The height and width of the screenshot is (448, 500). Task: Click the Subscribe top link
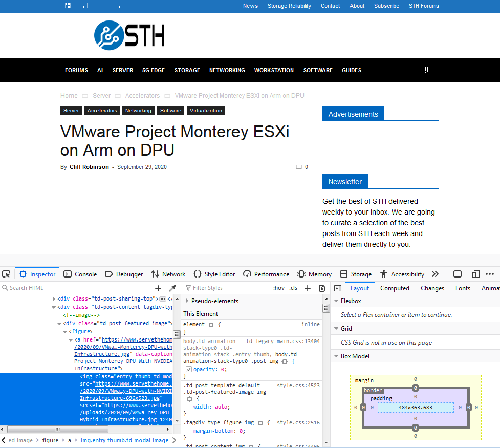pyautogui.click(x=386, y=6)
